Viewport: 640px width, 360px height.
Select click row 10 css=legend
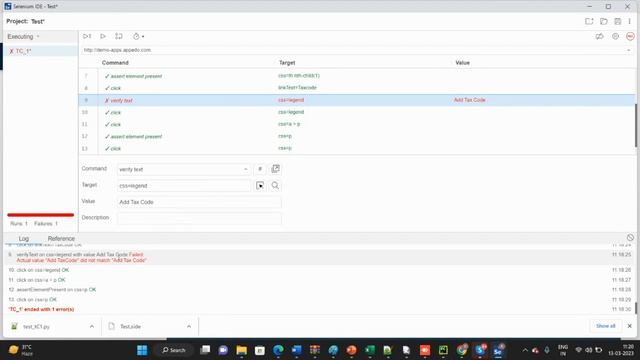[x=357, y=112]
